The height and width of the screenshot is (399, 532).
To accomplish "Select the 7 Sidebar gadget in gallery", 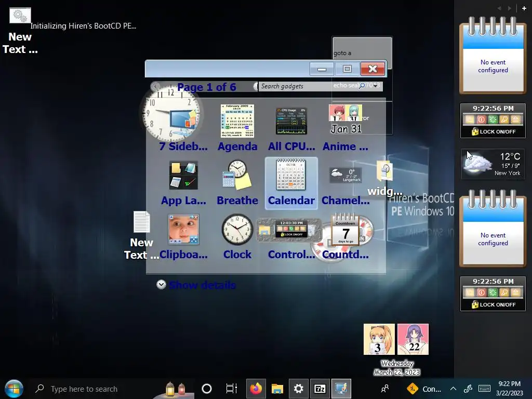I will click(183, 128).
